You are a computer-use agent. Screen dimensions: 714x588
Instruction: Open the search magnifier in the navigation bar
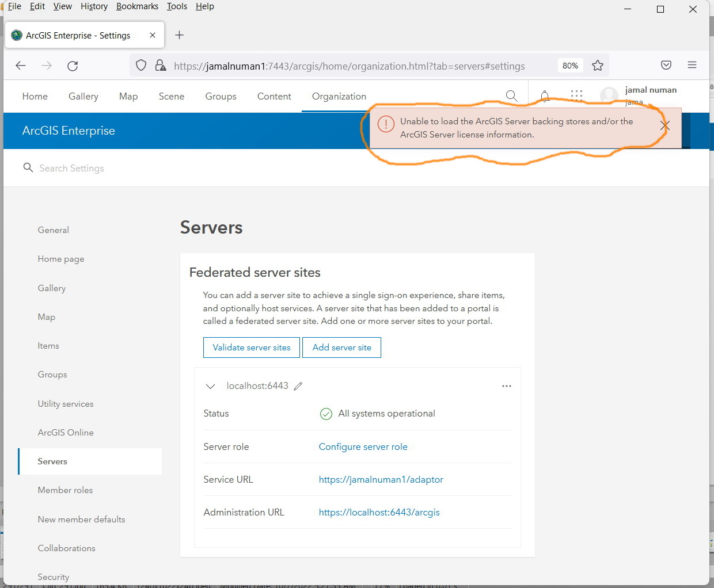point(511,96)
